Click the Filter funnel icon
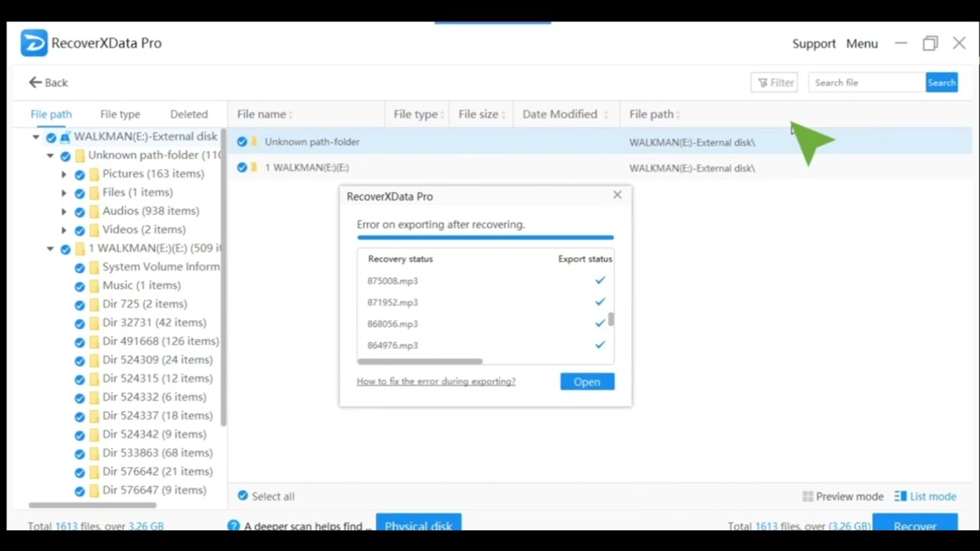 coord(763,83)
